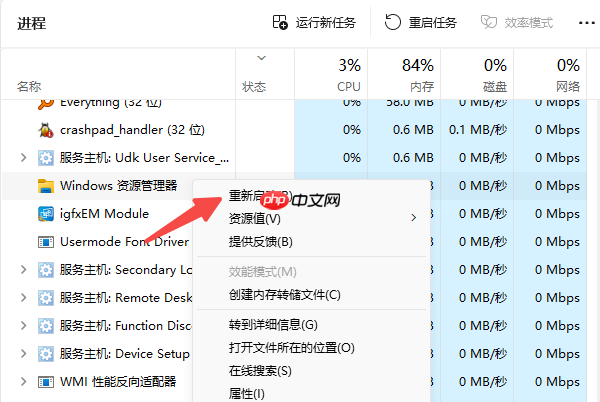Click the Windows 资源管理器 folder icon
Image resolution: width=600 pixels, height=402 pixels.
point(45,185)
